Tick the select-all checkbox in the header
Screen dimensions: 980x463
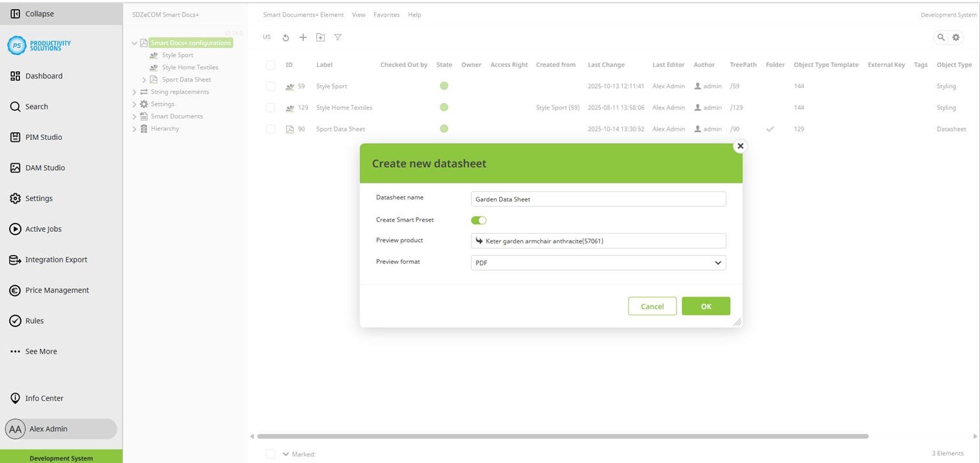(x=270, y=65)
